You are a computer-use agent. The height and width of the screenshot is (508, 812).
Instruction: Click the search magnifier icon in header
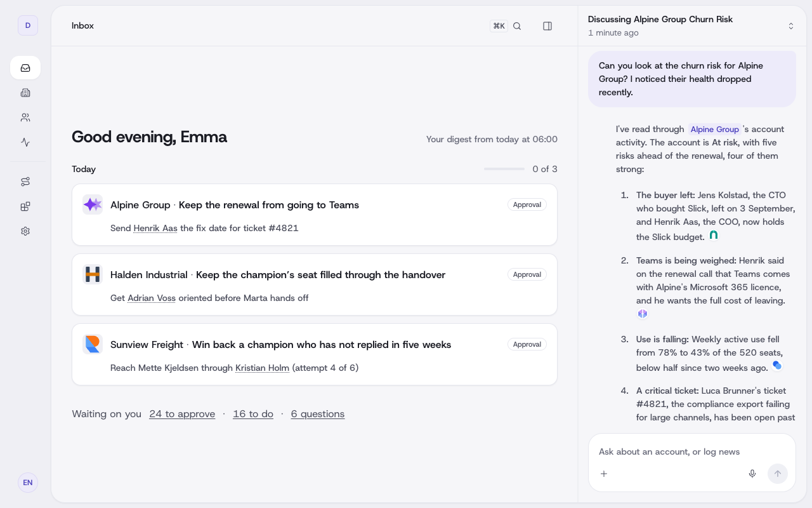coord(517,26)
